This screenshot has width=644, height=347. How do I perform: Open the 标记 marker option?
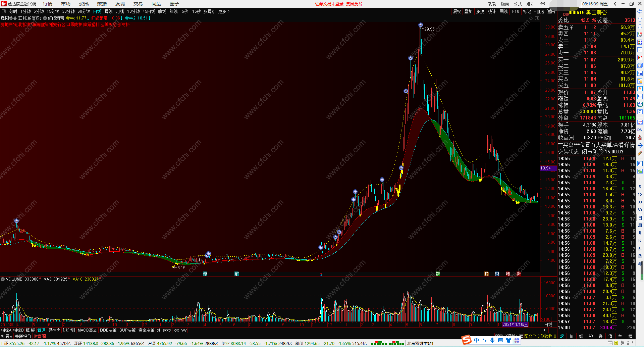point(527,11)
